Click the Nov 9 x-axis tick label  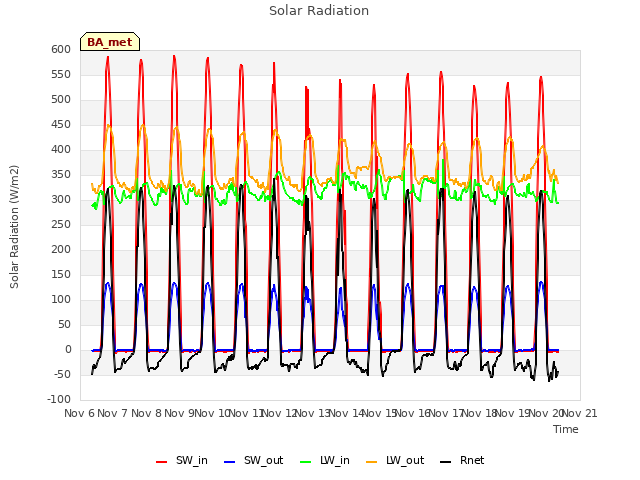click(x=180, y=413)
